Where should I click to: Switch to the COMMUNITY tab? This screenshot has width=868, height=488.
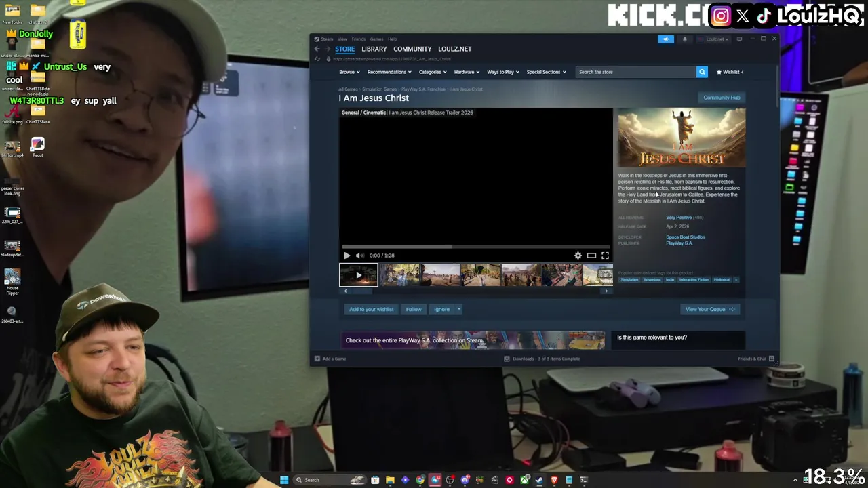[412, 49]
